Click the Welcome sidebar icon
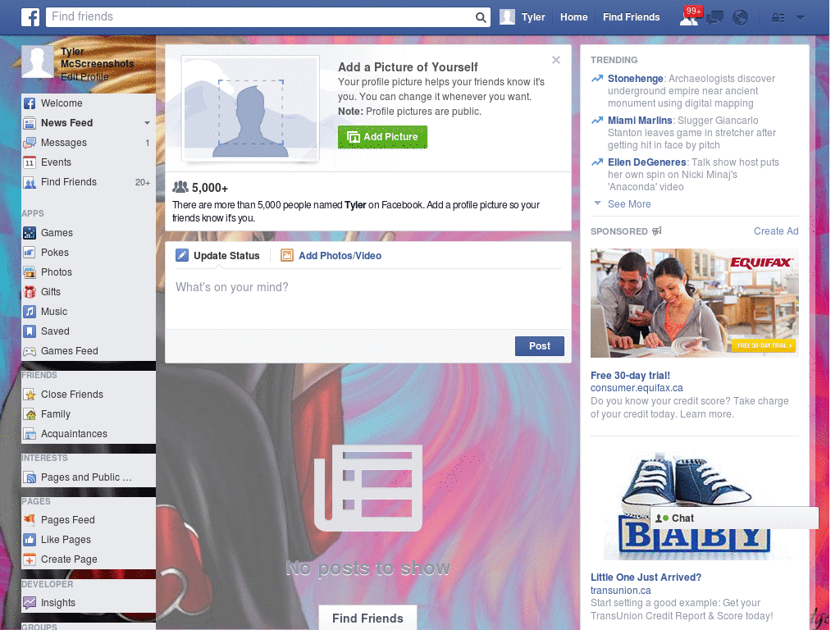This screenshot has width=840, height=630. [x=30, y=103]
